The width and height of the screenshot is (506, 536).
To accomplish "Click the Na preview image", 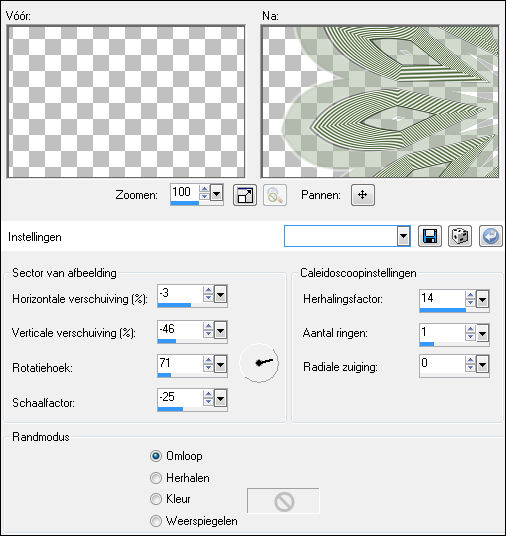I will point(380,102).
